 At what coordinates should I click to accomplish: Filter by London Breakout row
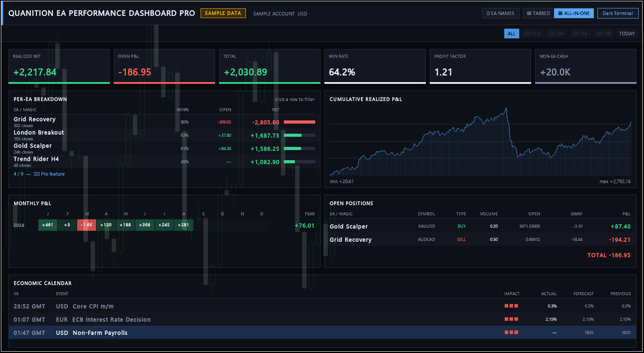(164, 135)
